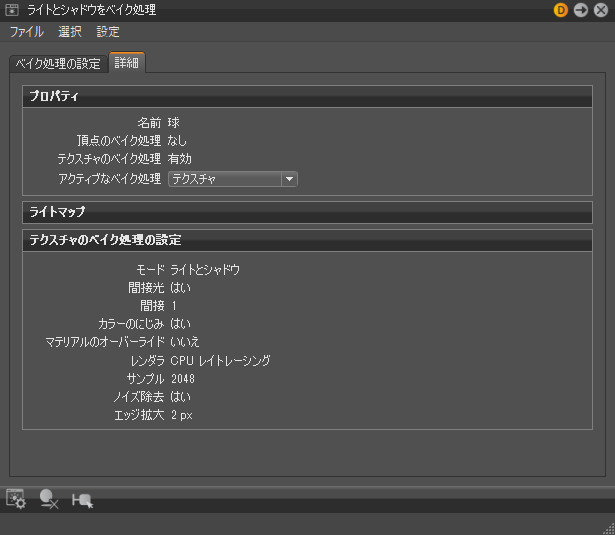This screenshot has height=535, width=615.
Task: Click the 間接 value 1
Action: pos(175,306)
